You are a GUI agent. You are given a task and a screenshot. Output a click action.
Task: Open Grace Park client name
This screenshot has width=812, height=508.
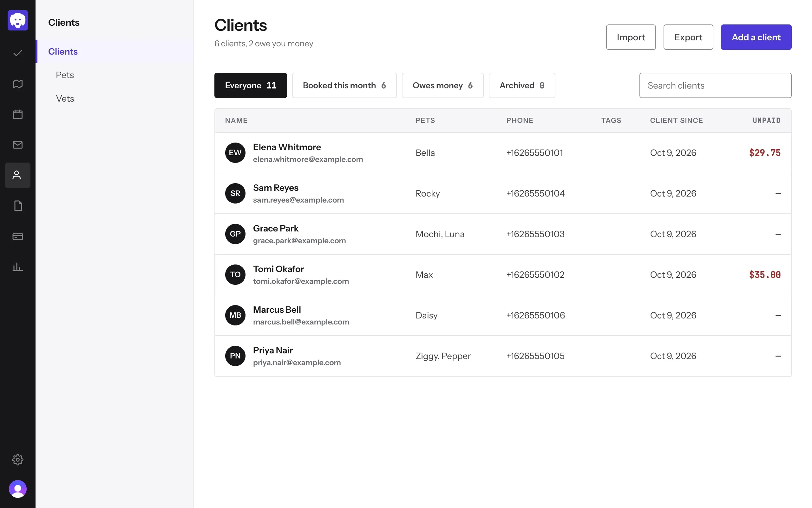(x=275, y=229)
